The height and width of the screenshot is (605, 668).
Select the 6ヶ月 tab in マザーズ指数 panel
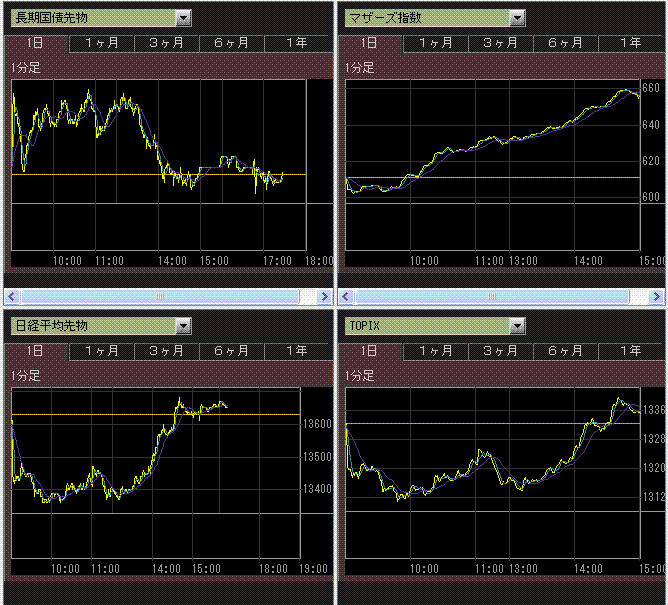coord(565,43)
